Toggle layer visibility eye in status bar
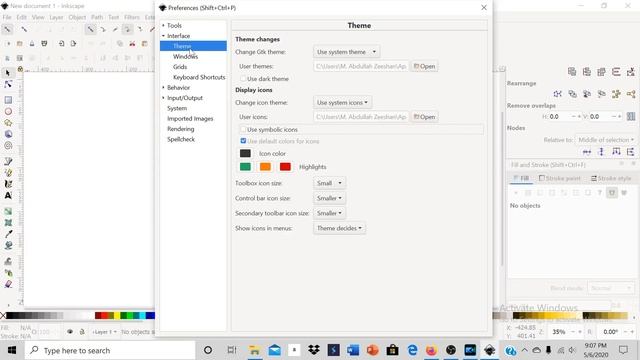Image resolution: width=640 pixels, height=360 pixels. tap(70, 332)
